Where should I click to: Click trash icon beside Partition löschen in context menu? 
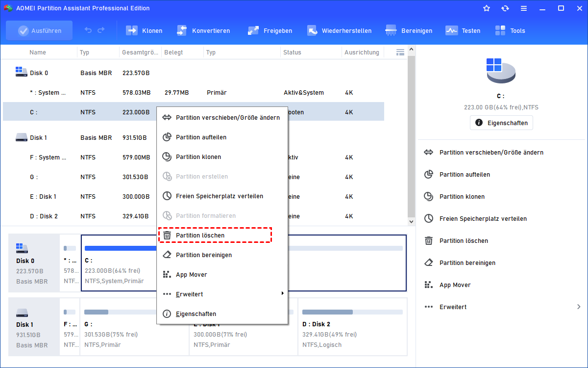point(167,236)
